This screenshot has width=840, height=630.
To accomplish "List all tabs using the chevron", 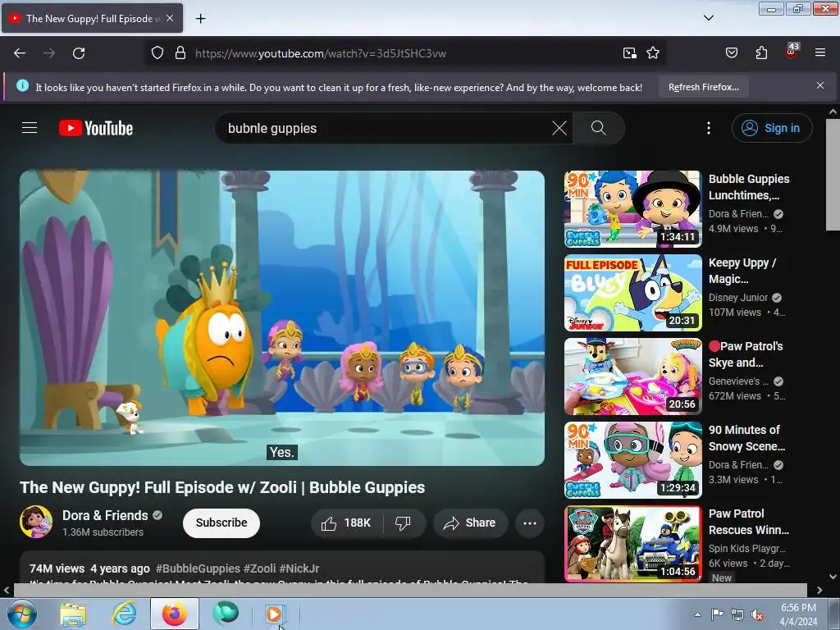I will pyautogui.click(x=708, y=18).
